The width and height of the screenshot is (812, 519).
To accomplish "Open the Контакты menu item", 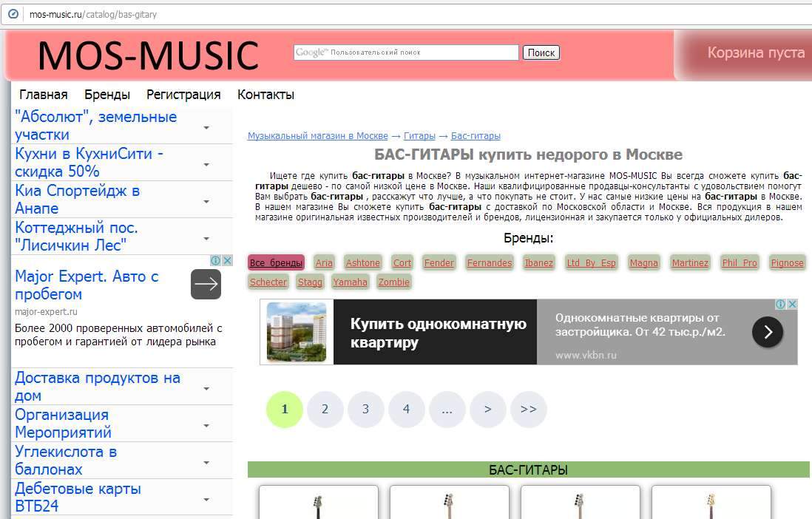I will [265, 95].
